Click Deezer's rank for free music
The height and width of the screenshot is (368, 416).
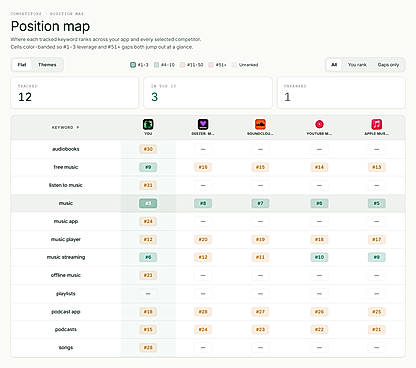203,167
